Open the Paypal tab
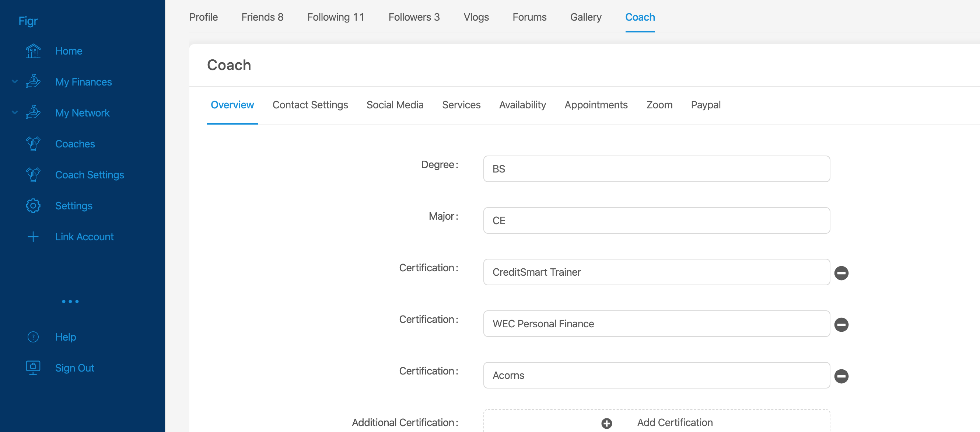Image resolution: width=980 pixels, height=432 pixels. [705, 105]
